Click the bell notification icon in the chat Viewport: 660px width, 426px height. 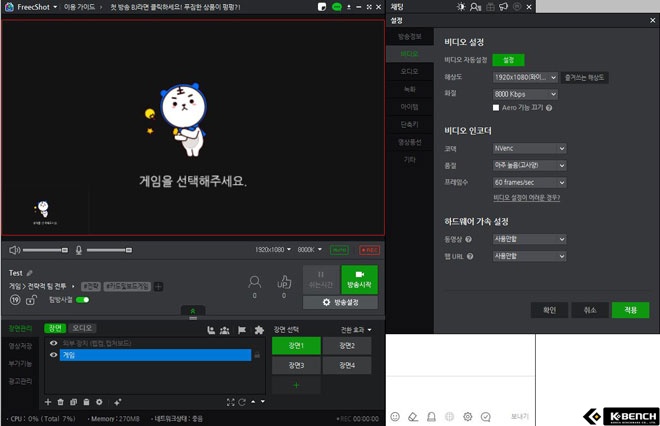coord(431,416)
